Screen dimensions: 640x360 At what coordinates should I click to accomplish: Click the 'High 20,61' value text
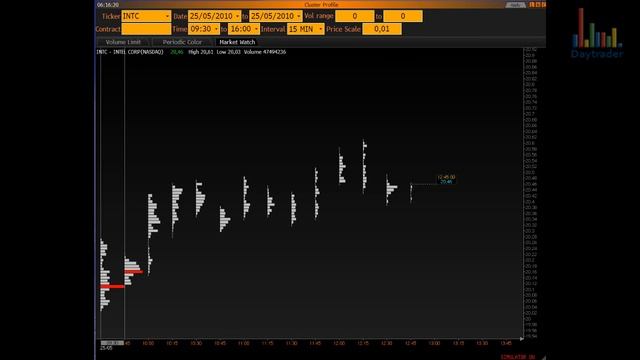(200, 52)
